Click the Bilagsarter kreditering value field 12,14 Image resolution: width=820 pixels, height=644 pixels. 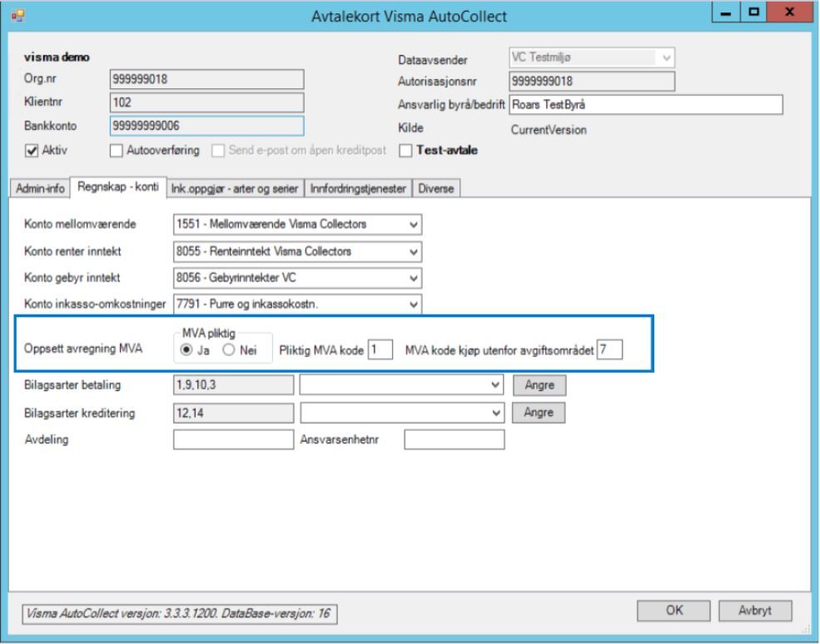pos(233,413)
